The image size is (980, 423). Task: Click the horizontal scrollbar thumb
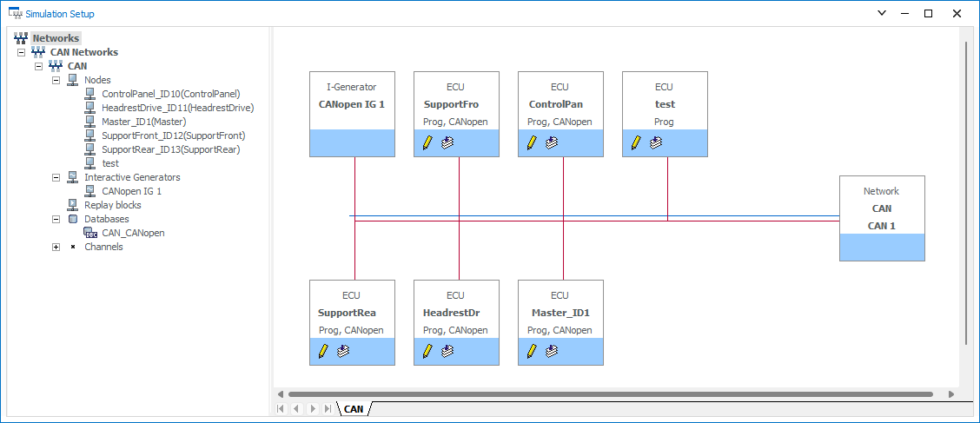[x=610, y=394]
